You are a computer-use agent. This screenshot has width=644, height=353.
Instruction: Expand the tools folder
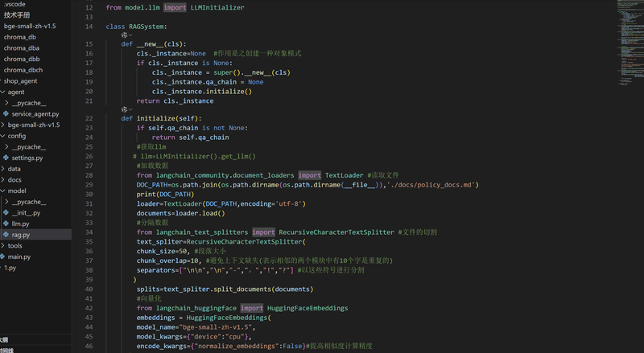click(2, 245)
